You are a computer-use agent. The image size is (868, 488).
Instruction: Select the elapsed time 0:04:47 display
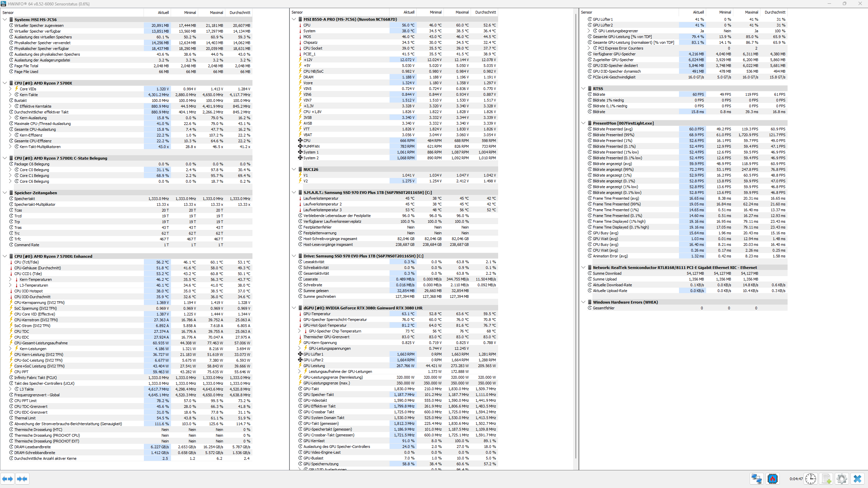796,479
